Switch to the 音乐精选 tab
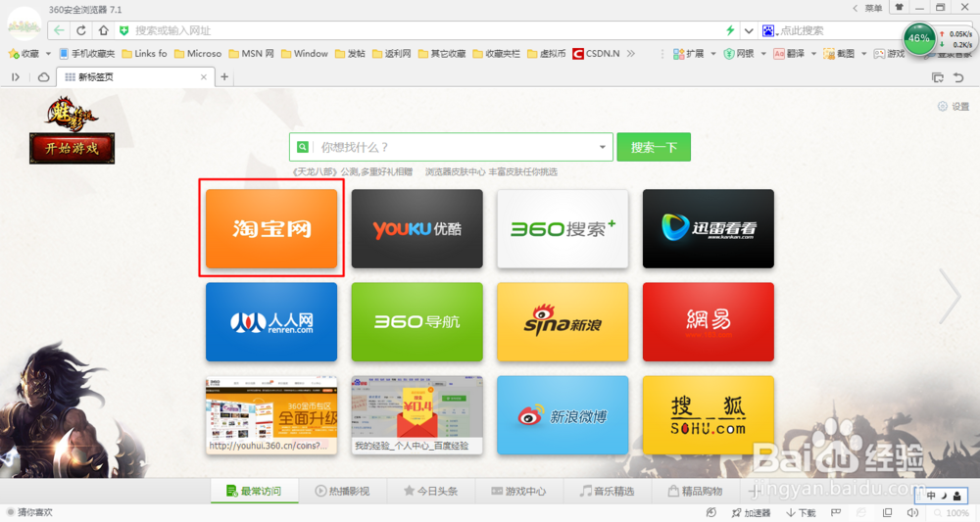The width and height of the screenshot is (980, 522). (607, 492)
